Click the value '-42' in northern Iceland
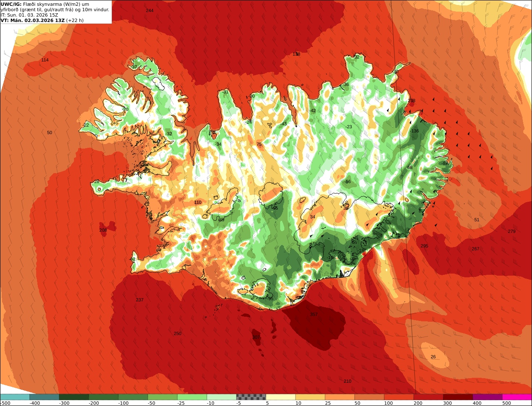The height and width of the screenshot is (406, 532). click(x=312, y=111)
